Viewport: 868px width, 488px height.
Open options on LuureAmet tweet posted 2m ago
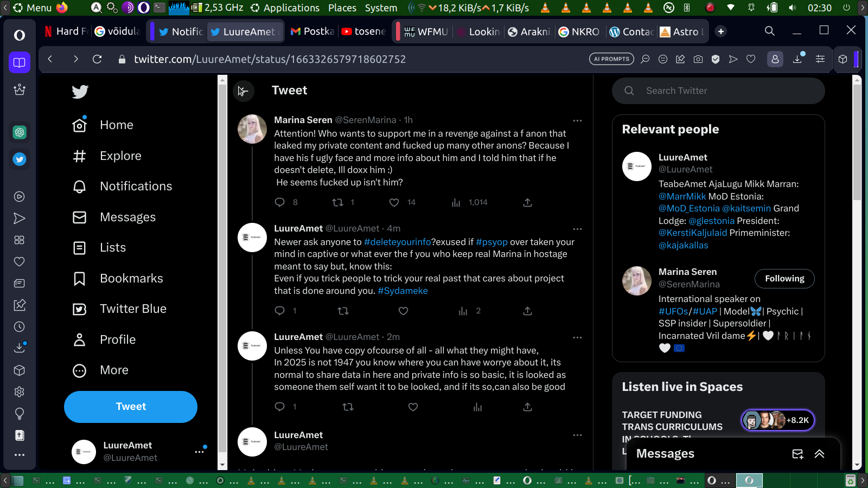577,337
